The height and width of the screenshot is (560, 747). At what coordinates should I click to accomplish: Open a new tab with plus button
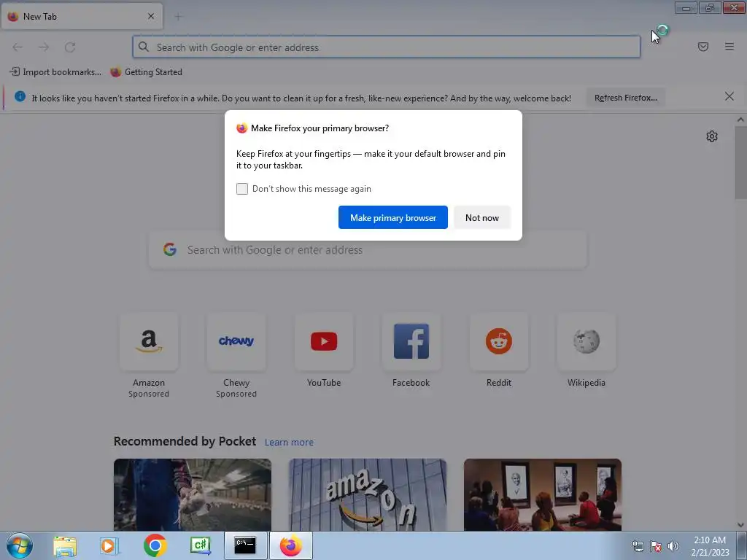coord(178,17)
